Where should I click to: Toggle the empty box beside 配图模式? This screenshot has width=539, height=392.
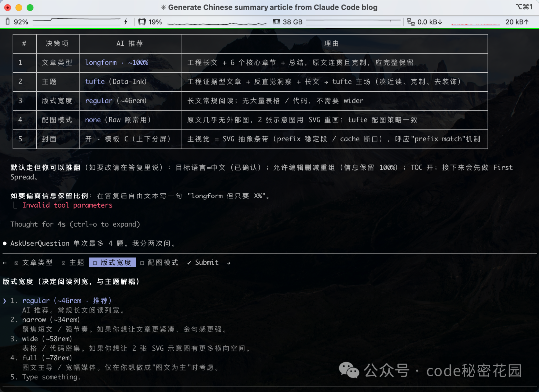tap(142, 263)
